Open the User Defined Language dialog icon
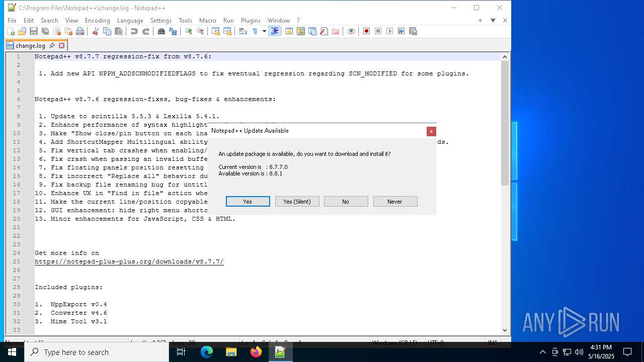This screenshot has width=644, height=362. tap(289, 31)
